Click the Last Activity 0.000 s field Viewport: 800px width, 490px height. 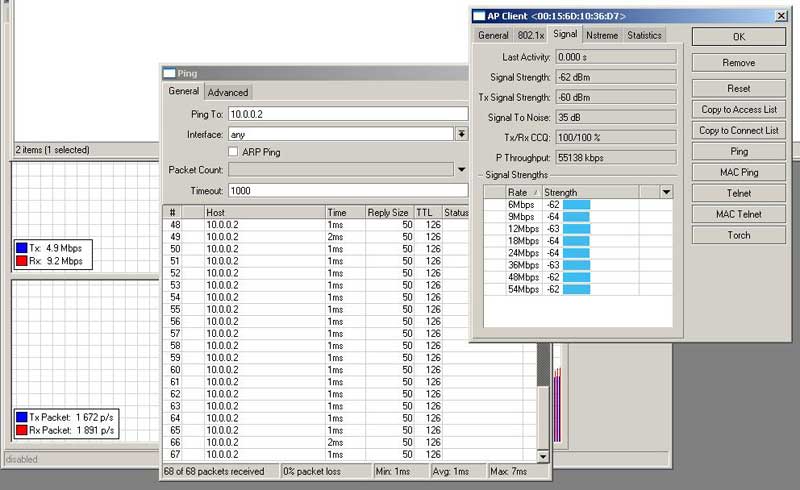click(x=616, y=57)
